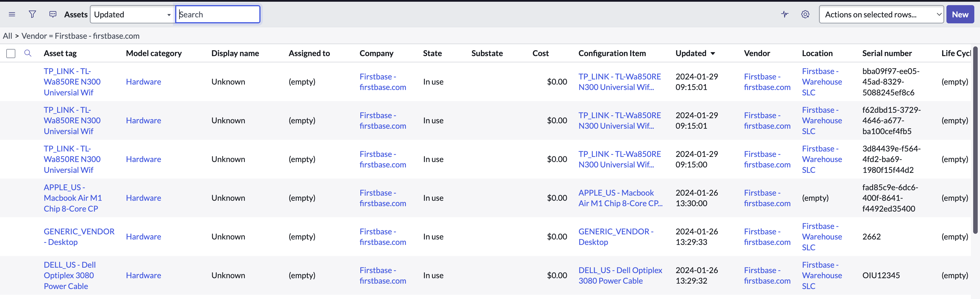Viewport: 980px width, 299px height.
Task: Open Location link in OIU12345 row
Action: tap(822, 275)
